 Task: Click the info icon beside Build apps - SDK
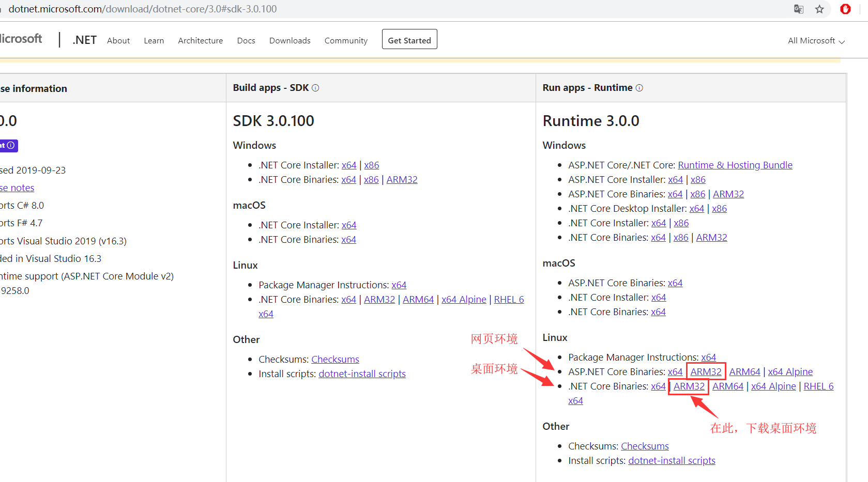315,88
